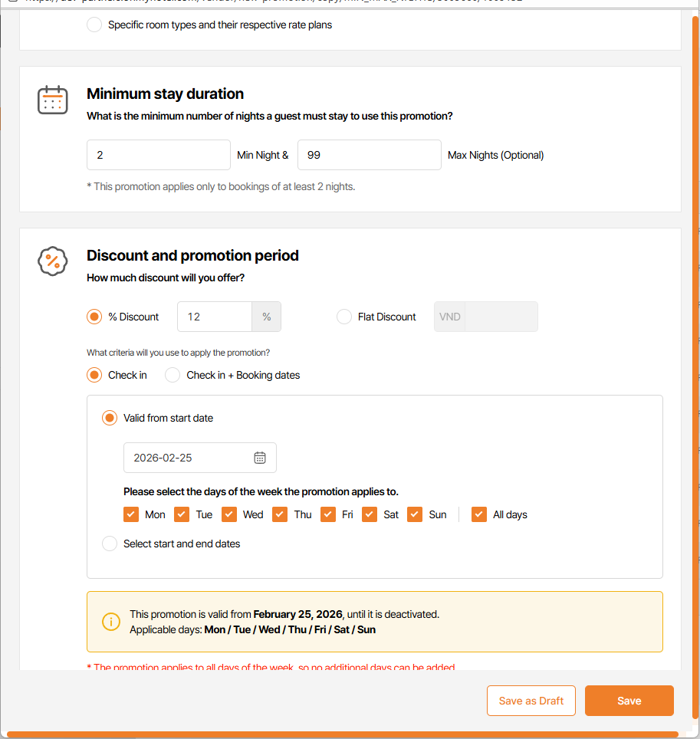This screenshot has height=739, width=700.
Task: Click the discount badge percent icon
Action: click(53, 261)
